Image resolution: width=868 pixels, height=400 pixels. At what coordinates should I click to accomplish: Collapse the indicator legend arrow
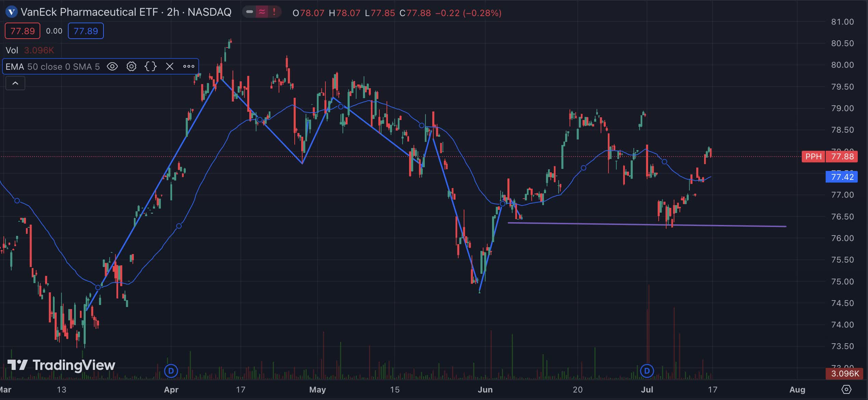15,83
